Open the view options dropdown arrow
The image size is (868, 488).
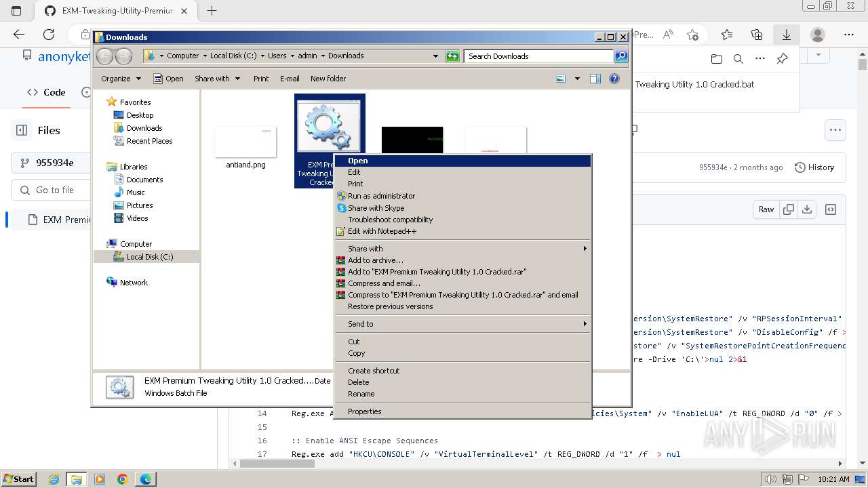click(x=577, y=79)
